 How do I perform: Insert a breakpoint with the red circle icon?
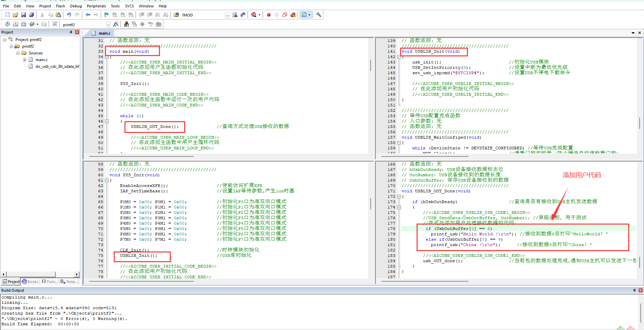(269, 15)
